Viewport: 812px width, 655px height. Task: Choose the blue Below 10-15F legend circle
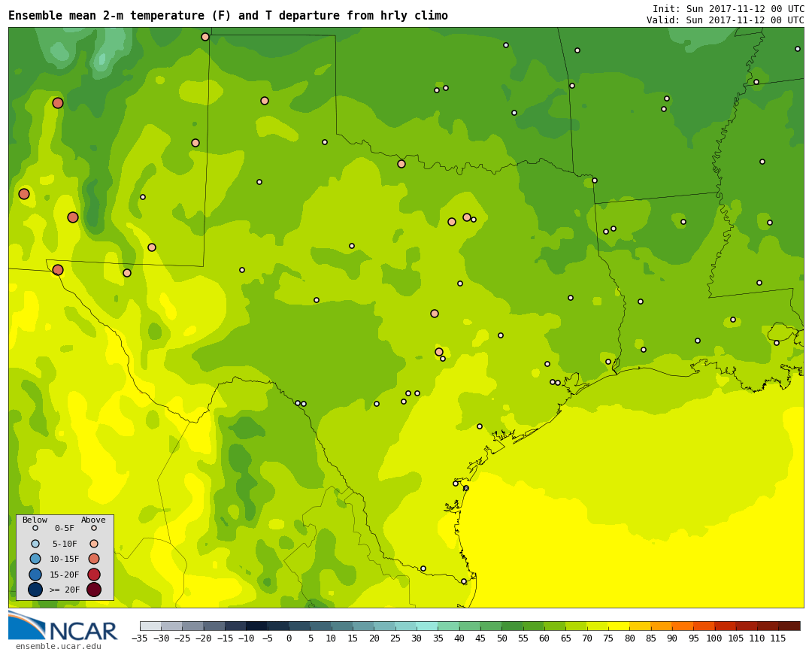(35, 559)
